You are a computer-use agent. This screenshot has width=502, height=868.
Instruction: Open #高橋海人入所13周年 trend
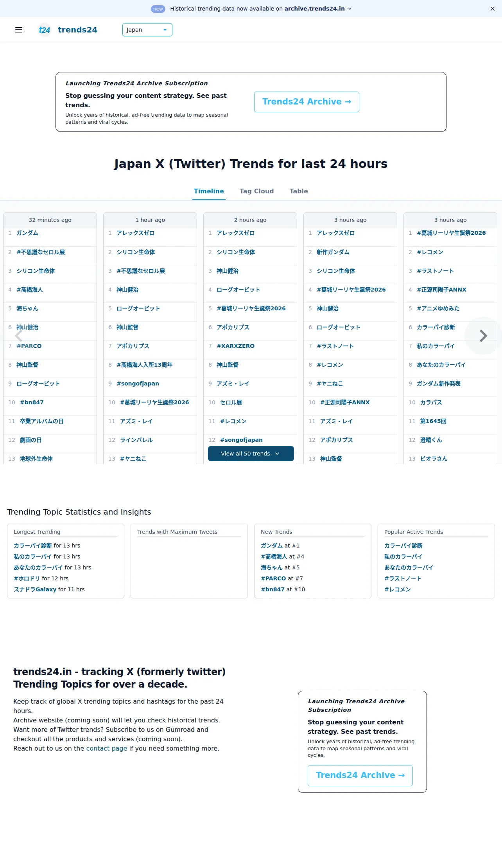[145, 365]
